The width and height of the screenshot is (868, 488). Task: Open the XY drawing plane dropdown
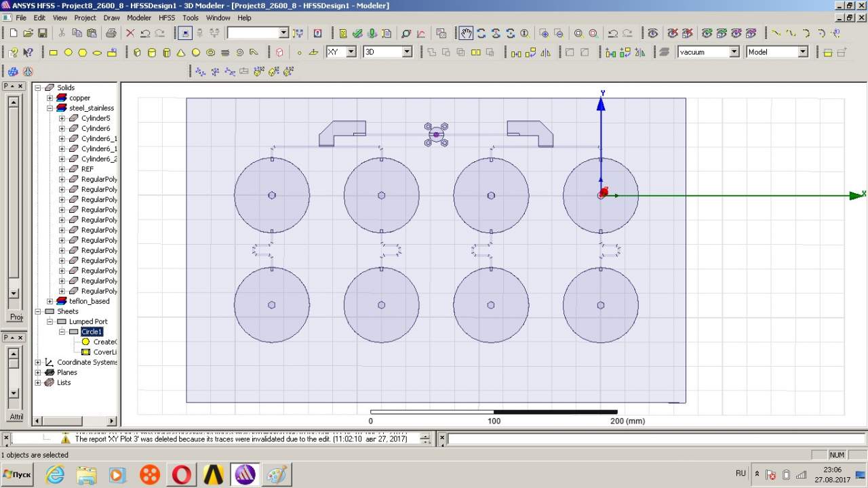pyautogui.click(x=351, y=52)
